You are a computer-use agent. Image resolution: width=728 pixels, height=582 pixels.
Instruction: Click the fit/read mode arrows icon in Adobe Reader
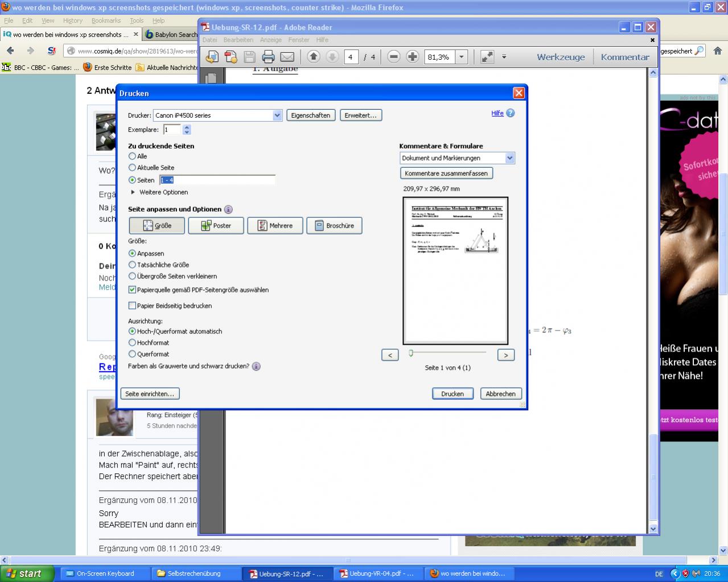click(487, 57)
